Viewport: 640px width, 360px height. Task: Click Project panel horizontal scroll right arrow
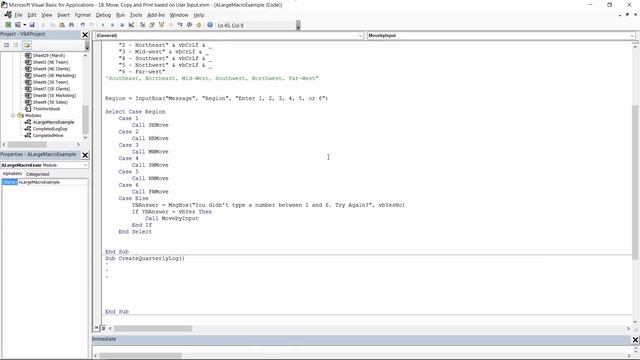click(x=78, y=144)
